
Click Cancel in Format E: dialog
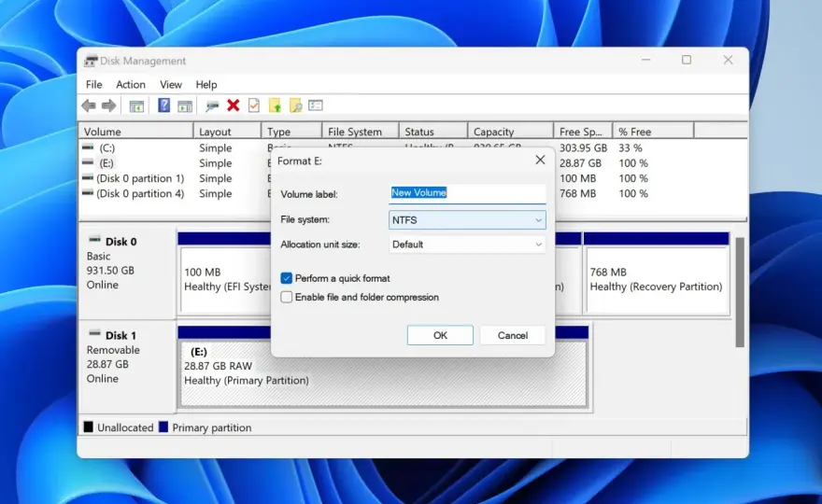tap(512, 335)
